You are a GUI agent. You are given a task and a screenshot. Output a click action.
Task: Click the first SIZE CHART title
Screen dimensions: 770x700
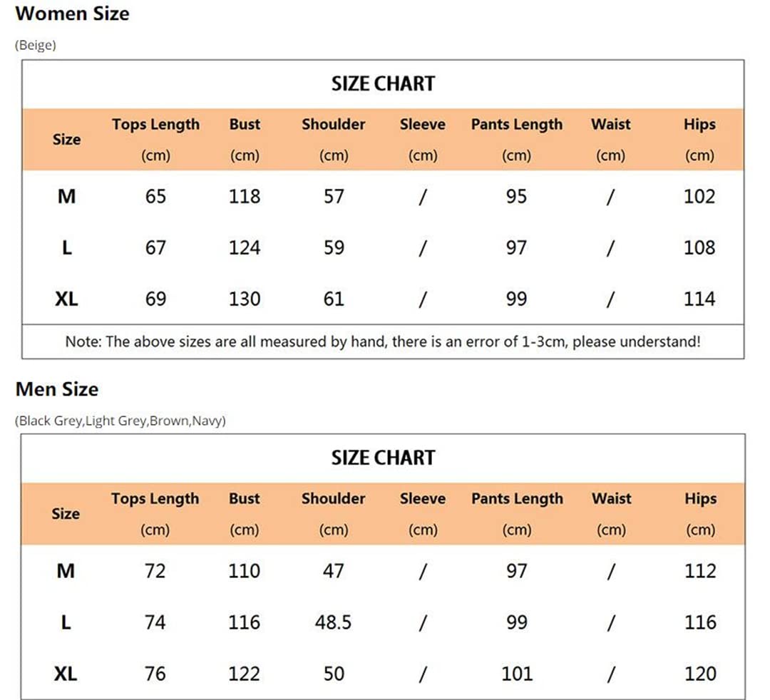383,83
